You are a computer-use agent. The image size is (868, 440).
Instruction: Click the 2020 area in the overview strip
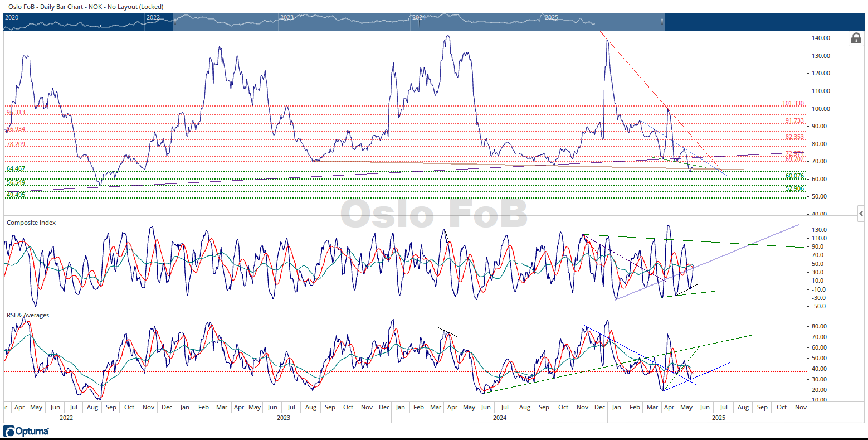click(12, 18)
